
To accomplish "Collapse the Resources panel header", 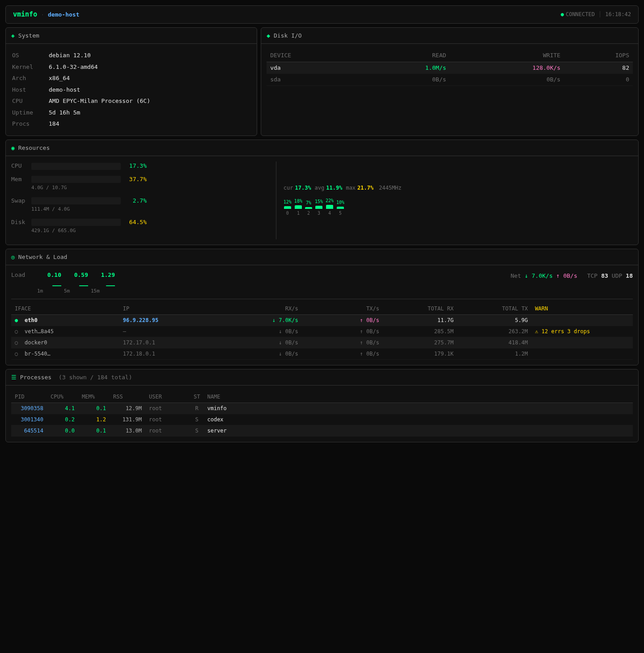I will pos(34,148).
